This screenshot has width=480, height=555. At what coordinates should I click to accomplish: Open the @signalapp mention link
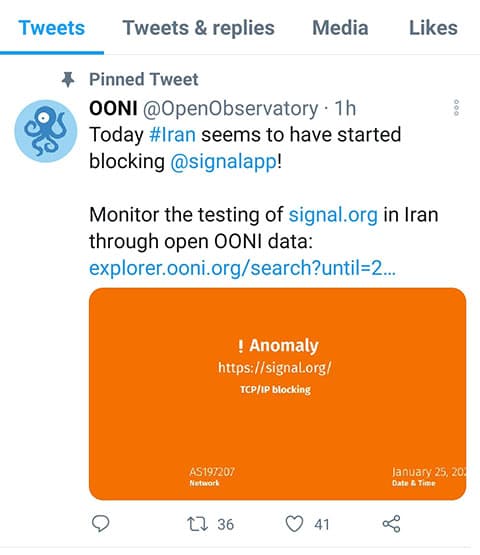[224, 162]
